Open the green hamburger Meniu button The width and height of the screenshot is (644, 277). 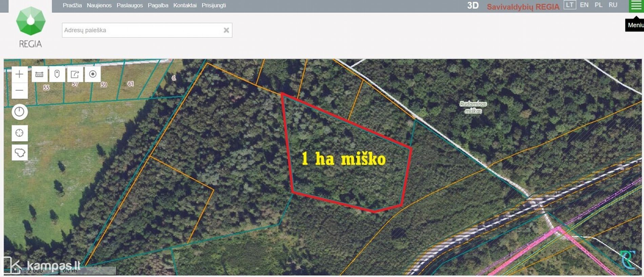click(636, 6)
